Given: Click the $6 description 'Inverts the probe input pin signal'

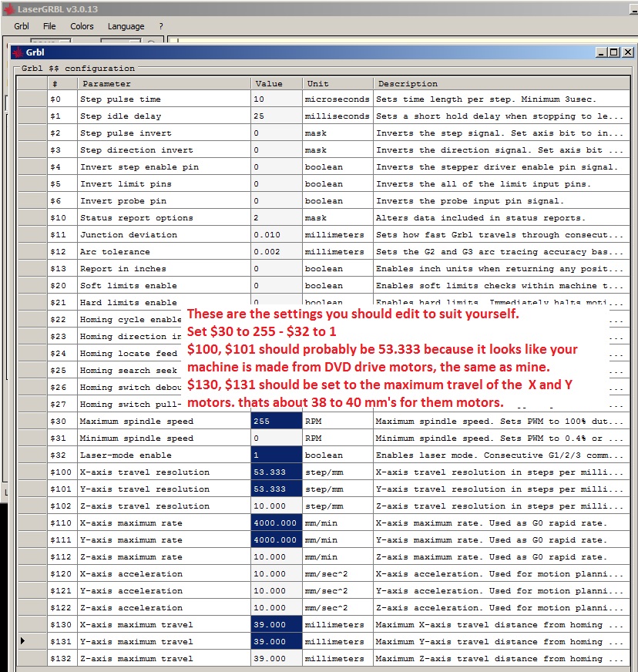Looking at the screenshot, I should [502, 201].
